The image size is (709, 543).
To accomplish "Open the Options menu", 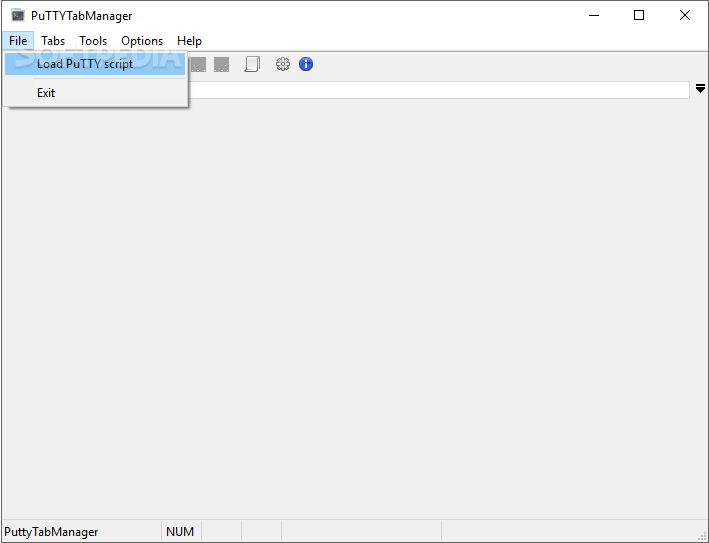I will 142,41.
